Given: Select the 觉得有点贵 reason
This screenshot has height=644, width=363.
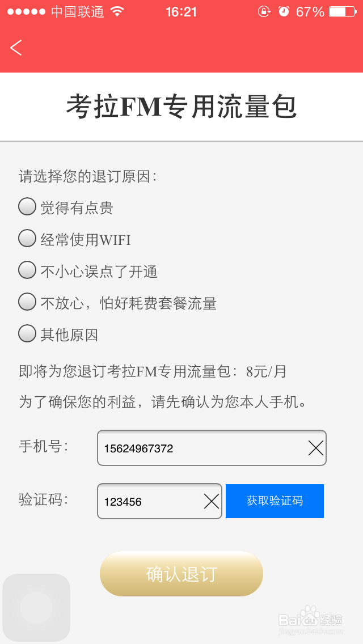Looking at the screenshot, I should pos(27,207).
